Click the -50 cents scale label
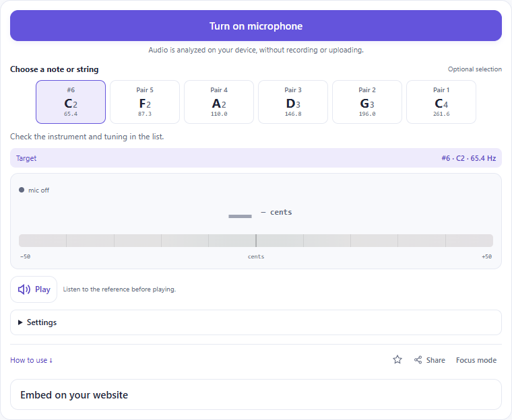The height and width of the screenshot is (420, 512). click(x=25, y=256)
